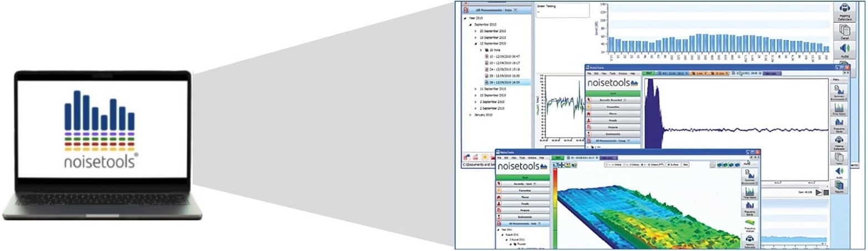Open Favourites in the 3D window sidebar
The image size is (868, 251).
pos(523,190)
